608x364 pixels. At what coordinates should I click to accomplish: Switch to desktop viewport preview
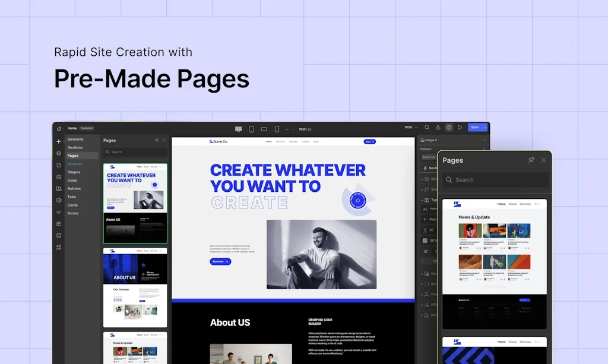coord(239,129)
